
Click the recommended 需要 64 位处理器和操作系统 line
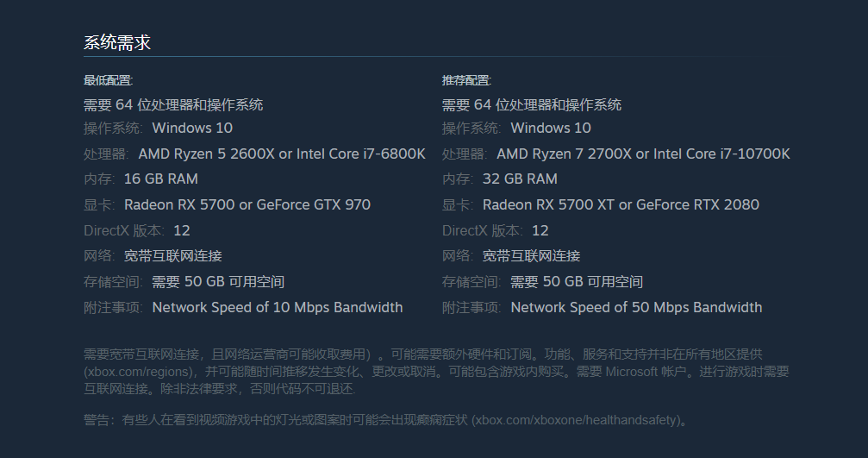coord(532,104)
